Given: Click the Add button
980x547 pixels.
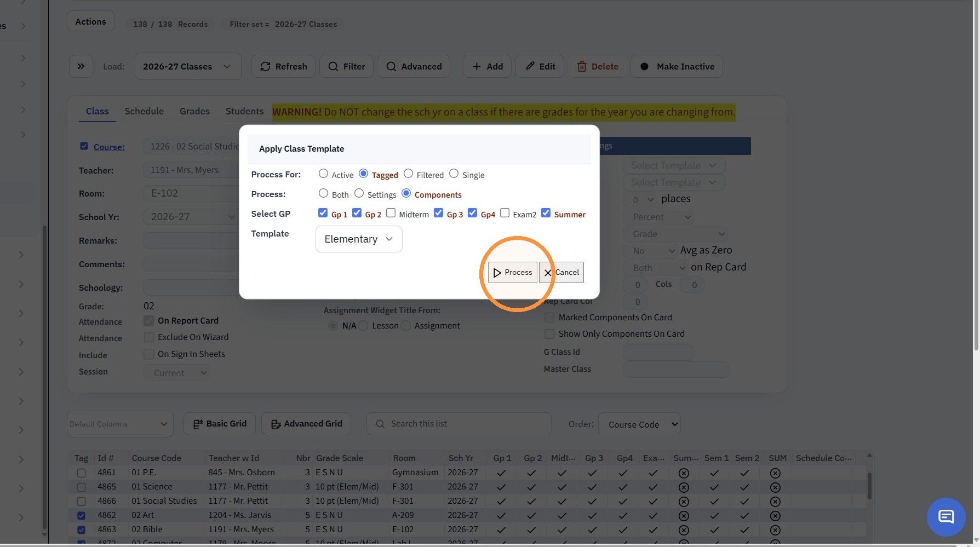Looking at the screenshot, I should coord(487,66).
